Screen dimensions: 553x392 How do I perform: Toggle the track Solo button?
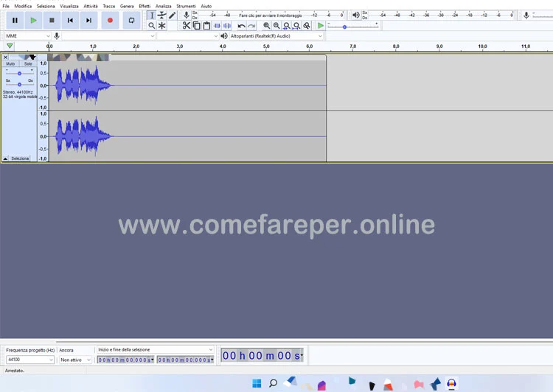click(x=28, y=64)
